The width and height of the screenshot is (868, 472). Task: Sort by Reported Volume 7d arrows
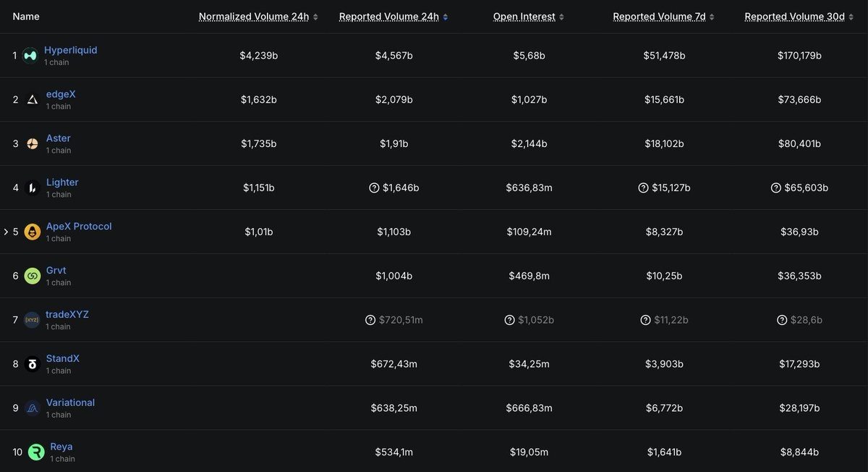click(x=712, y=17)
